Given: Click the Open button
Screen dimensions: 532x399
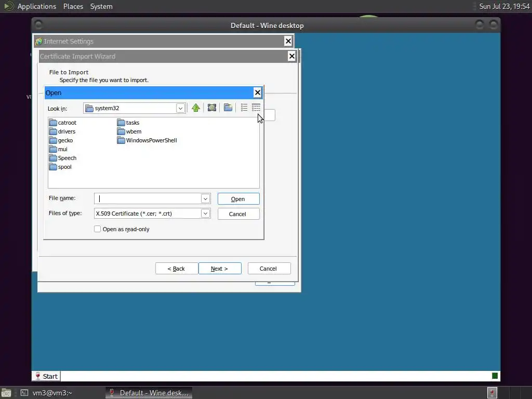Looking at the screenshot, I should click(238, 199).
